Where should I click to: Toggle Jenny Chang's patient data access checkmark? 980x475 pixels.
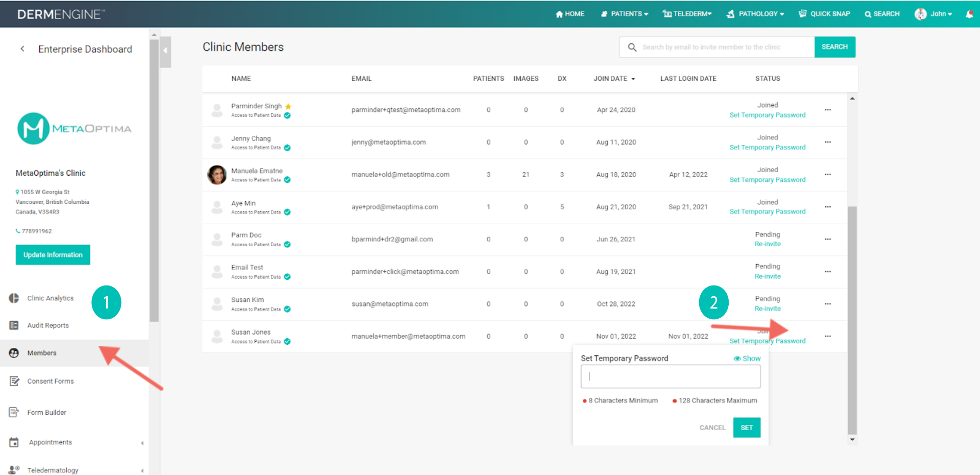pyautogui.click(x=288, y=148)
